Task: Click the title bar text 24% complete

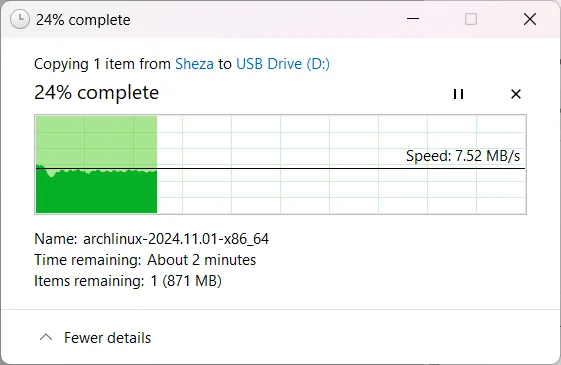Action: [x=83, y=20]
